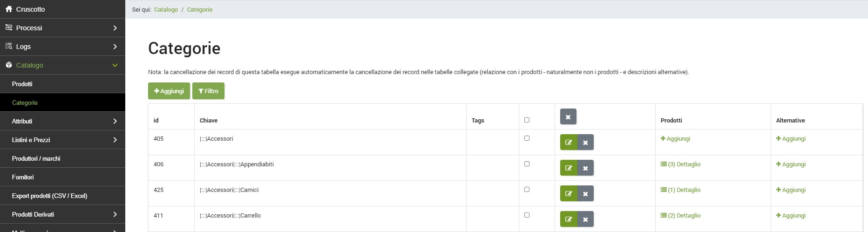Delete the Appendiabiti category row
868x232 pixels.
[x=585, y=168]
